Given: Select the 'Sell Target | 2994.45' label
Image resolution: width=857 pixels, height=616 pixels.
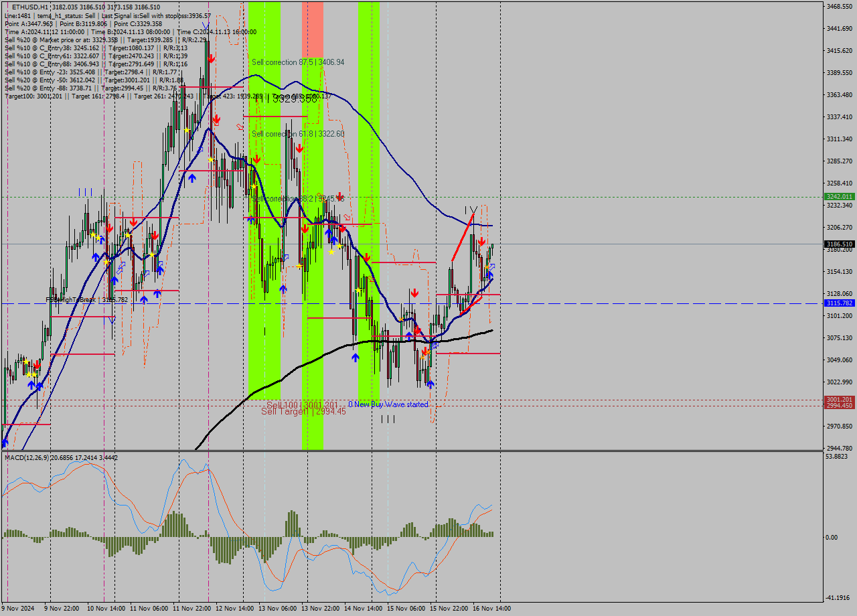Looking at the screenshot, I should click(303, 411).
